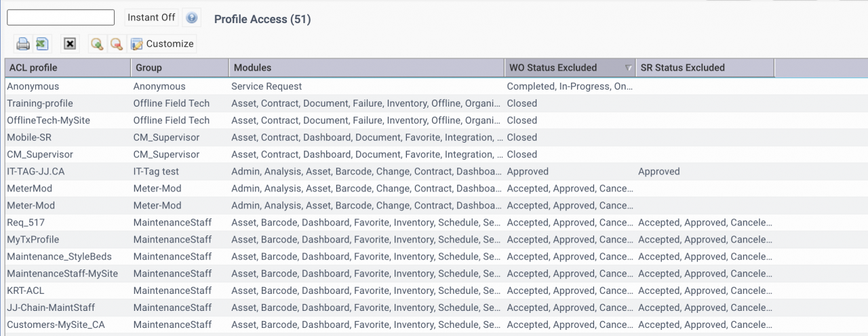Print the Profile Access list

pyautogui.click(x=23, y=44)
